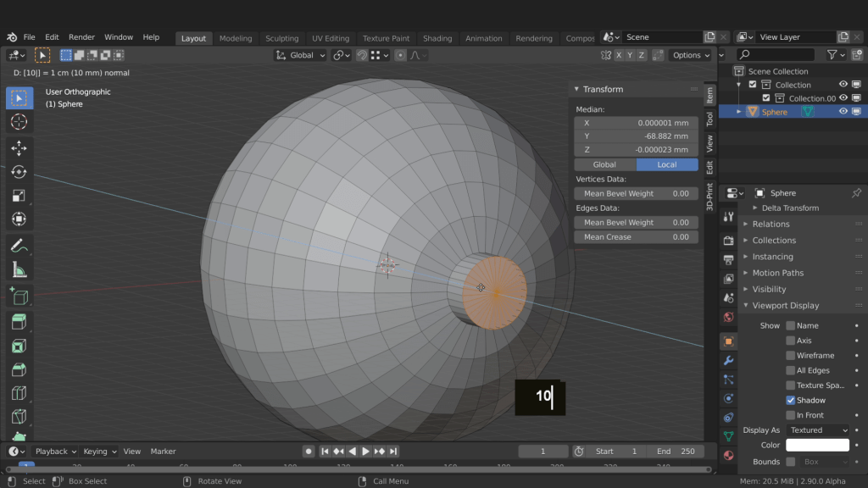The width and height of the screenshot is (868, 488).
Task: Open the Edit menu
Action: [52, 37]
